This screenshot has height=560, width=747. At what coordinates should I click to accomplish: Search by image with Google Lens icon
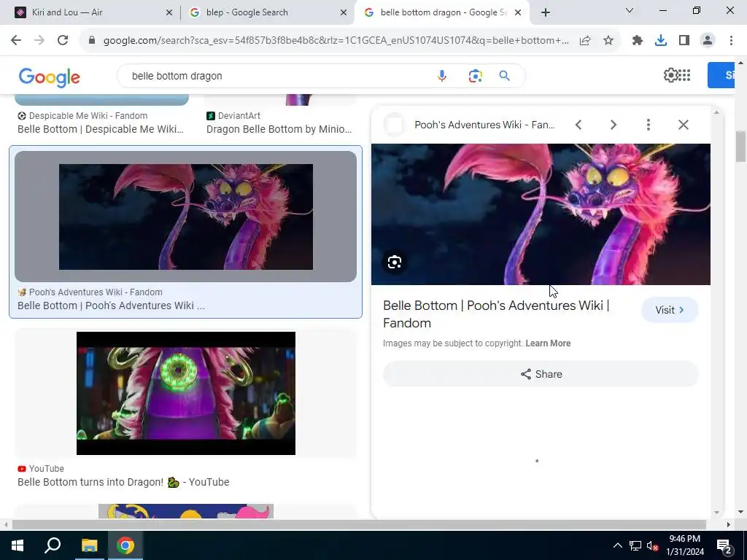click(x=475, y=76)
